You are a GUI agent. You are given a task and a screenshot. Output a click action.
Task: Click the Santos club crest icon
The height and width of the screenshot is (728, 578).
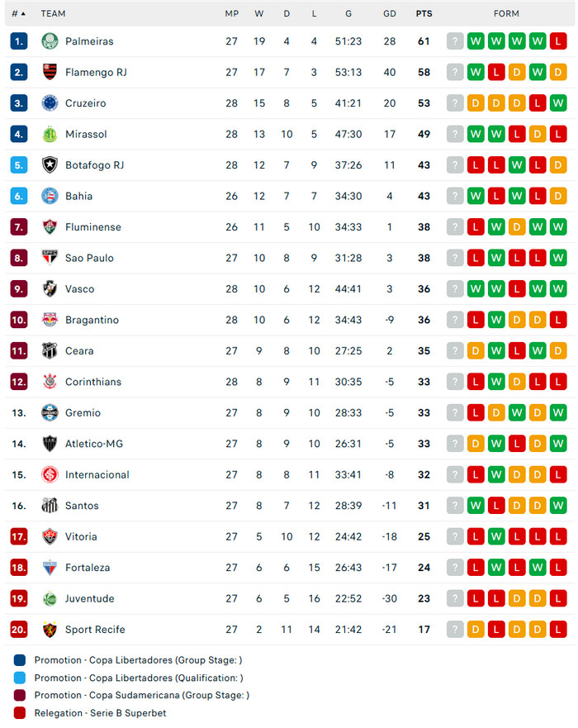tap(50, 506)
